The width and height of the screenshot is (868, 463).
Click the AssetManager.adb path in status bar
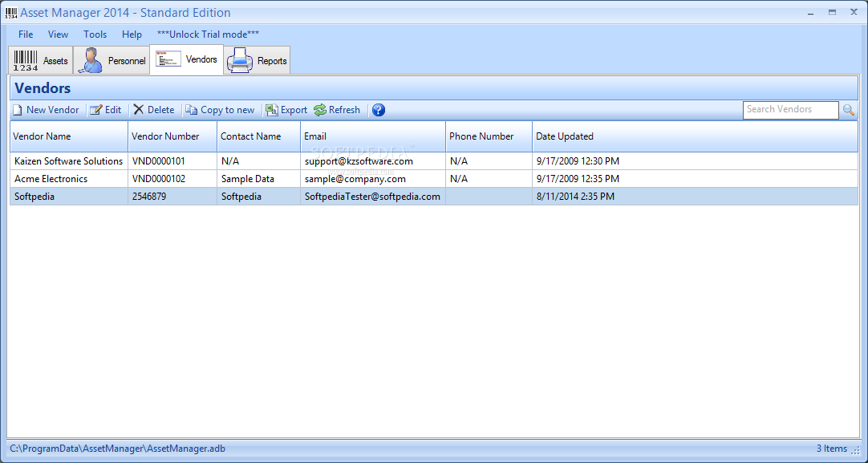click(117, 449)
